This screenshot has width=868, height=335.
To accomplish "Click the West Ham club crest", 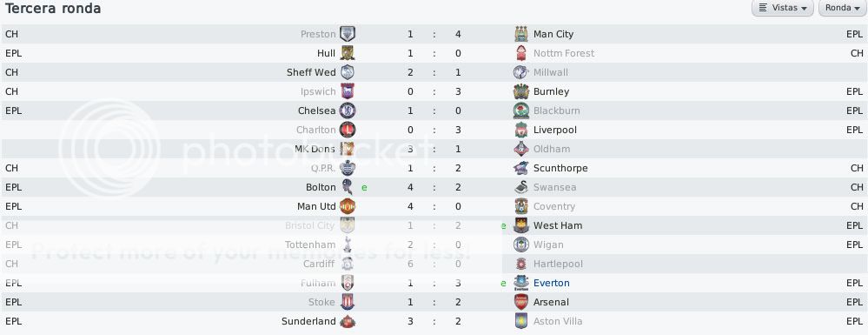I will (x=521, y=225).
